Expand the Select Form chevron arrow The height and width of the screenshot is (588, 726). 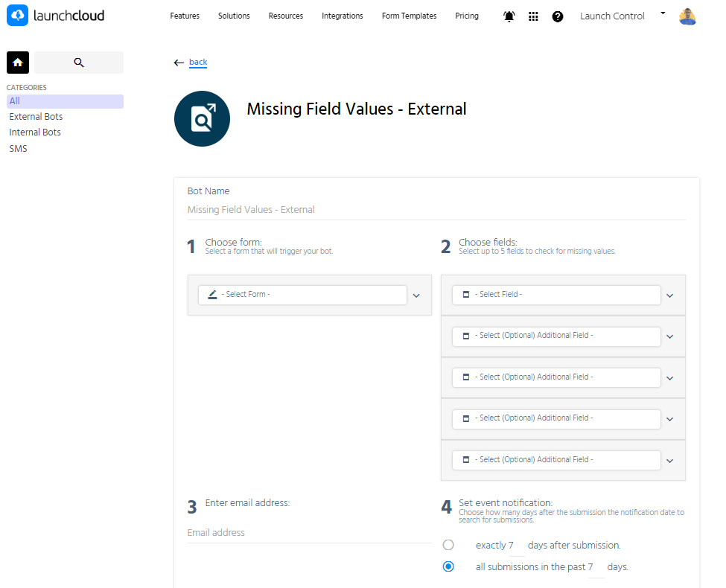[x=416, y=295]
